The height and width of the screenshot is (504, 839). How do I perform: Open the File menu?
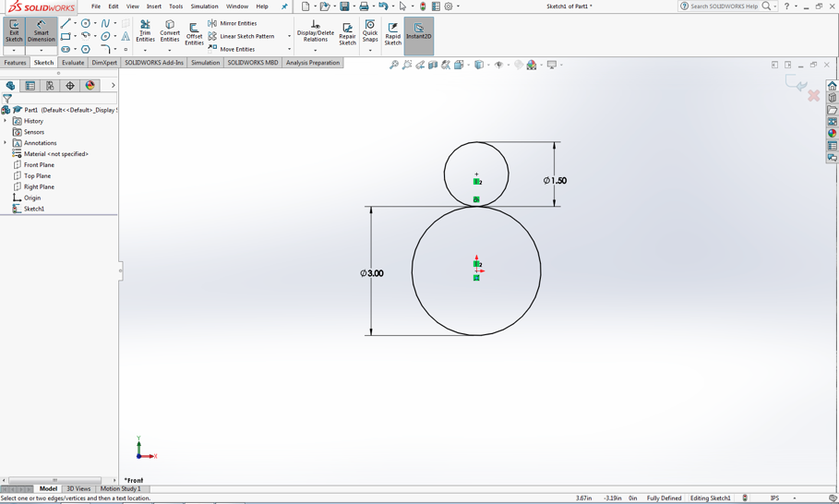96,6
